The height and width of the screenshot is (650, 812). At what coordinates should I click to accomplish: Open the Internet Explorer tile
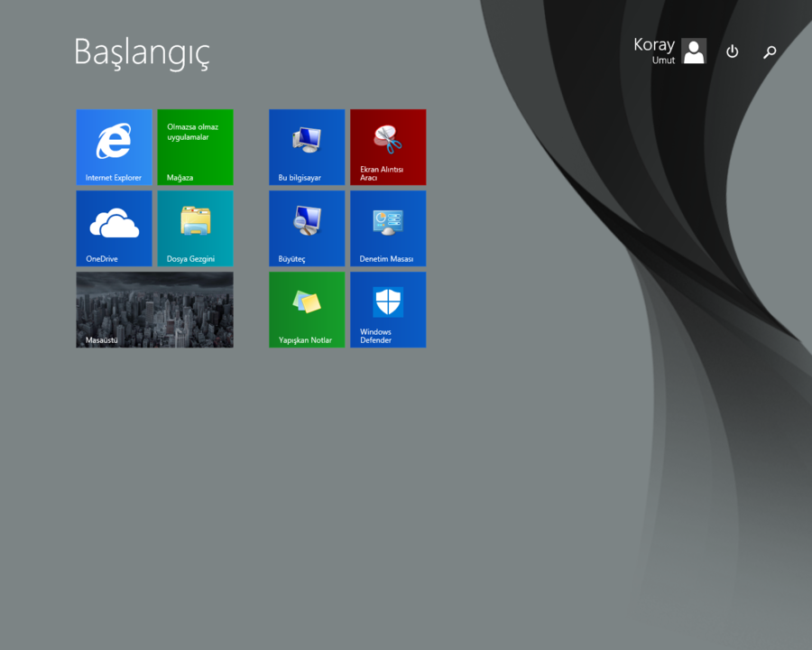coord(114,147)
